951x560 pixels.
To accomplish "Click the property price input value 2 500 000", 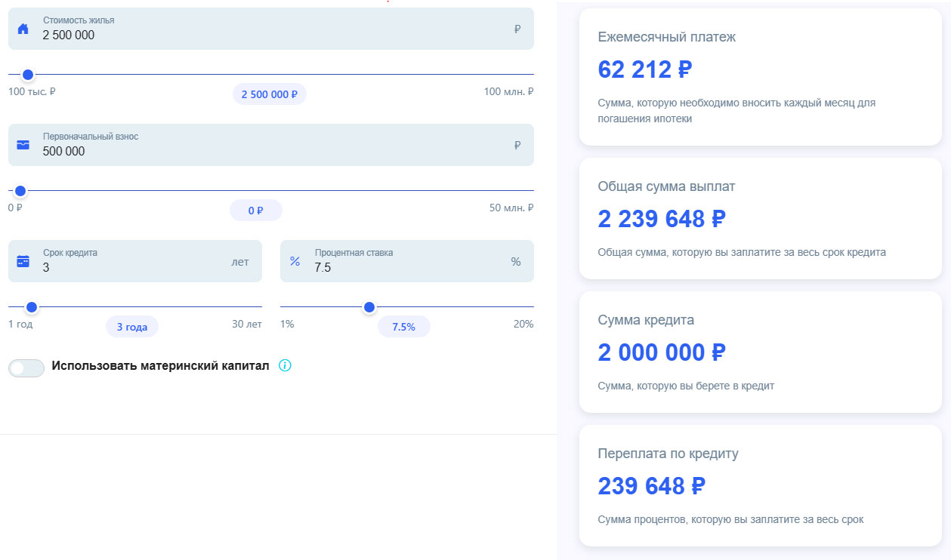I will 69,35.
